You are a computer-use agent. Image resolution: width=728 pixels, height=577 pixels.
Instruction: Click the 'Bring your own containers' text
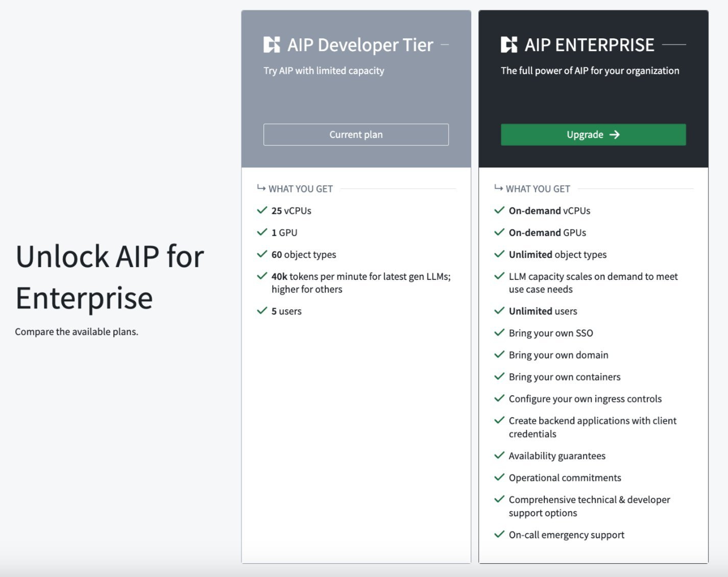(565, 377)
